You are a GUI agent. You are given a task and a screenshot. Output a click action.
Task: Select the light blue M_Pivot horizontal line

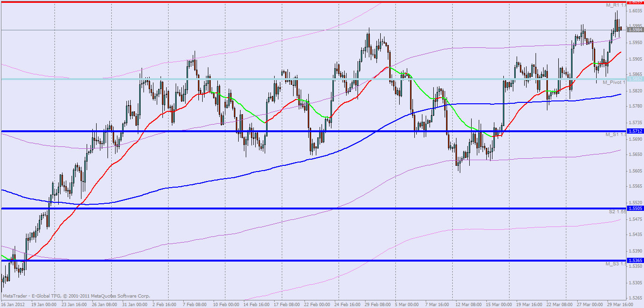tap(313, 79)
